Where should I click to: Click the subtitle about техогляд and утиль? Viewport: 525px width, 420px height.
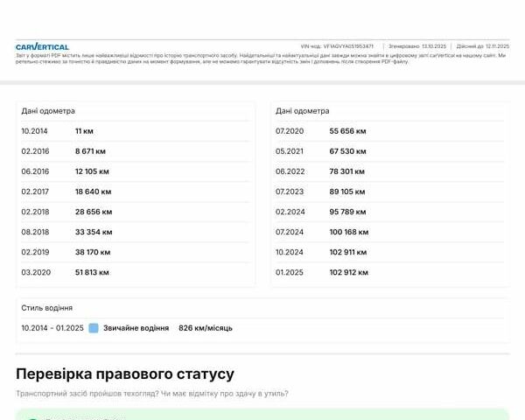pos(152,394)
